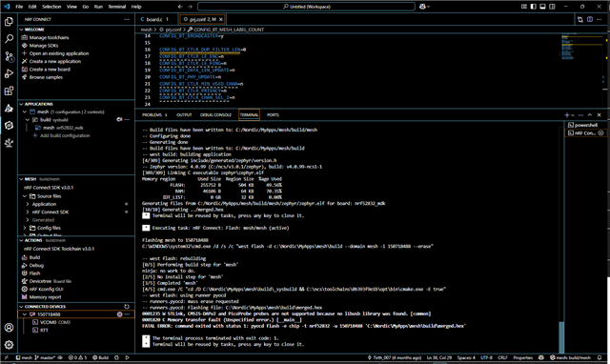
Task: Click Create a new board
Action: [x=50, y=70]
